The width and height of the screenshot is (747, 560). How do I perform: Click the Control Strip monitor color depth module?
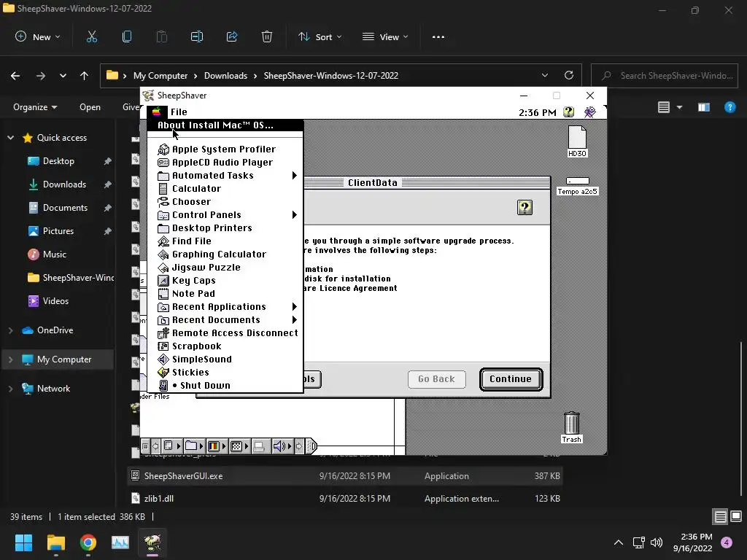(x=216, y=446)
